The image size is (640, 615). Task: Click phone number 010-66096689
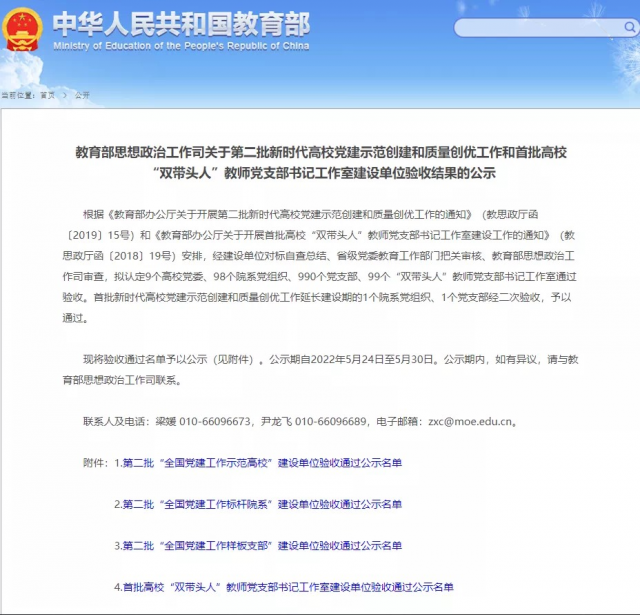click(x=331, y=422)
